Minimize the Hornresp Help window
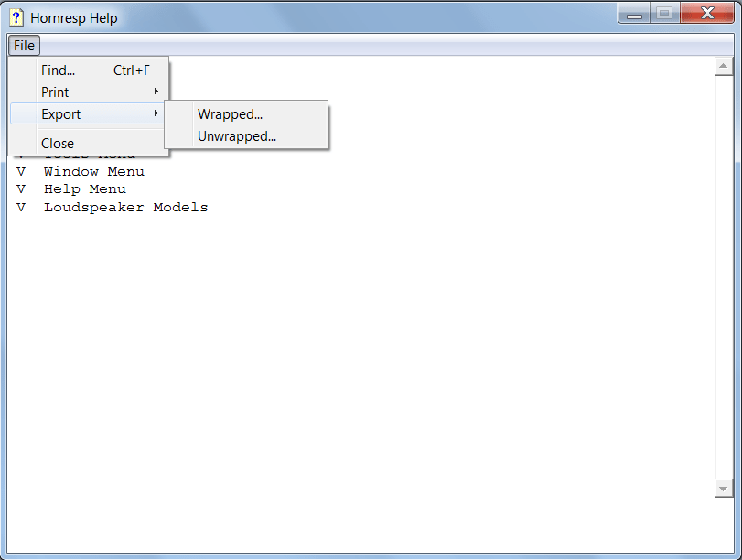The width and height of the screenshot is (742, 560). coord(634,13)
